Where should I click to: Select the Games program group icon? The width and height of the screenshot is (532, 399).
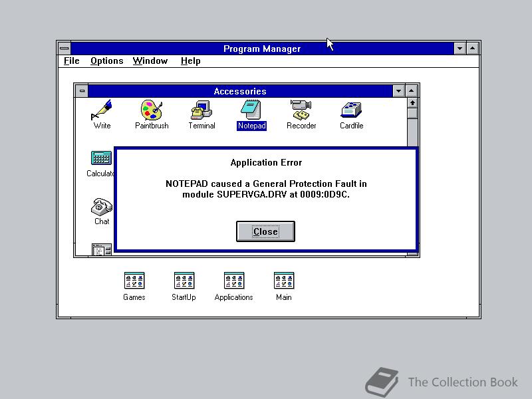134,281
